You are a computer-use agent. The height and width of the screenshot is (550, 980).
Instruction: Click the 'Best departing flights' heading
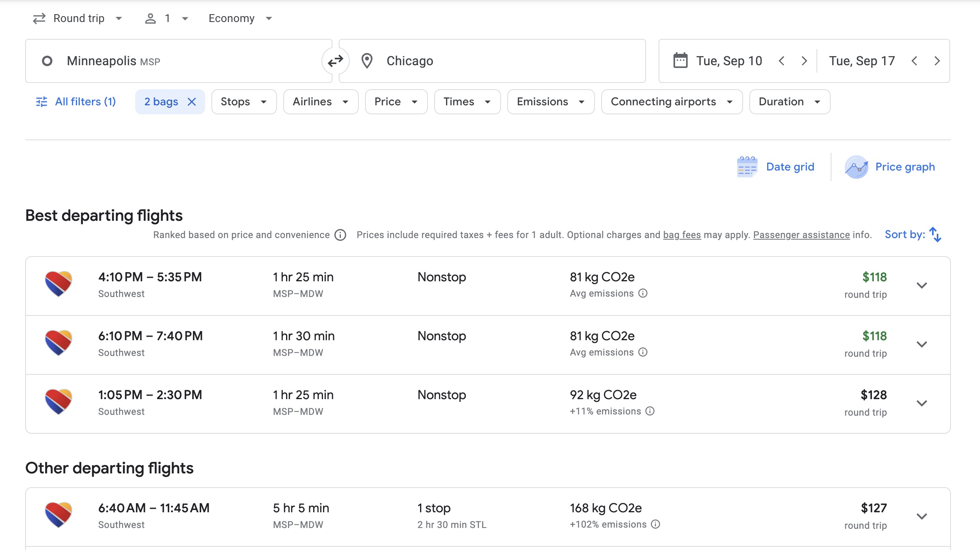(104, 216)
